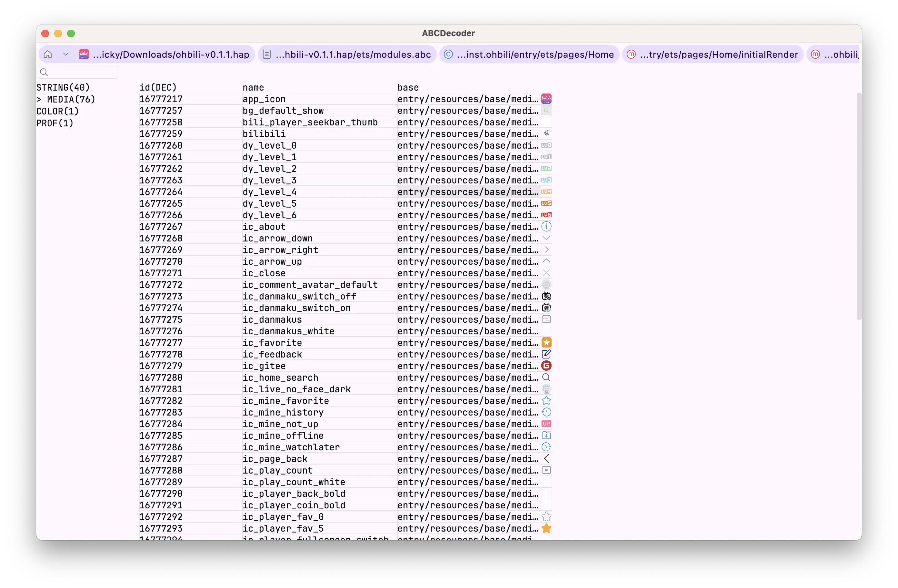This screenshot has width=898, height=588.
Task: Click the ic_feedback pencil icon
Action: [x=546, y=354]
